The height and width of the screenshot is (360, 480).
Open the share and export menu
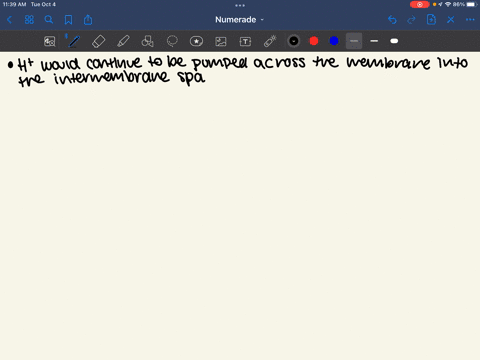coord(88,20)
